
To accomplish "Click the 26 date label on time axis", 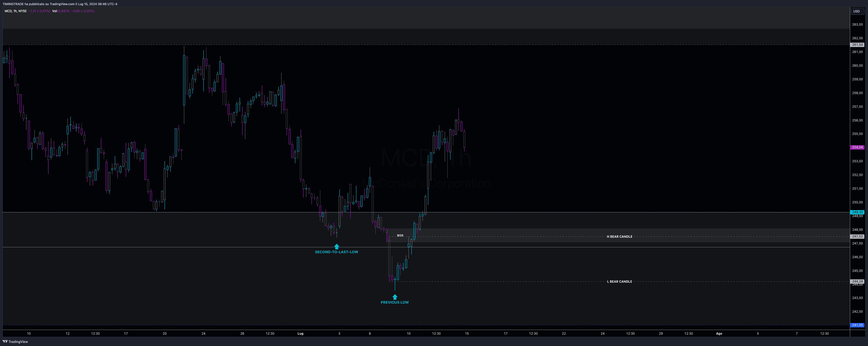I will pyautogui.click(x=242, y=334).
